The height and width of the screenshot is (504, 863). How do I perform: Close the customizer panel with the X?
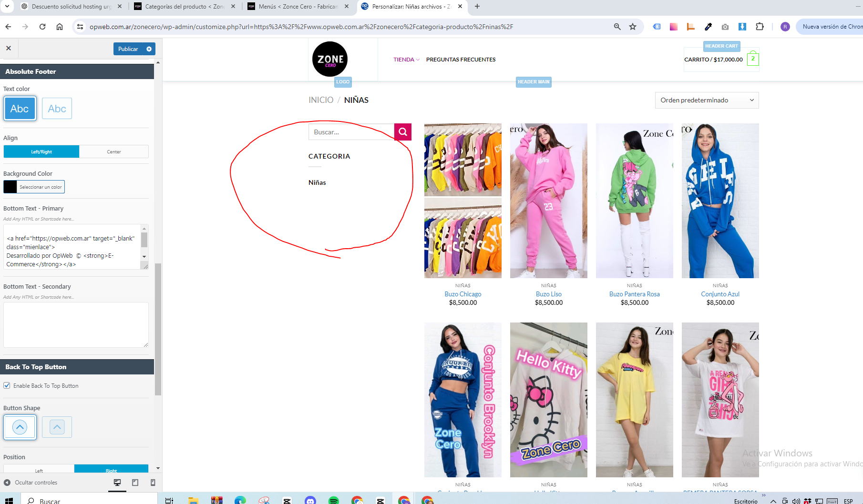click(x=9, y=49)
